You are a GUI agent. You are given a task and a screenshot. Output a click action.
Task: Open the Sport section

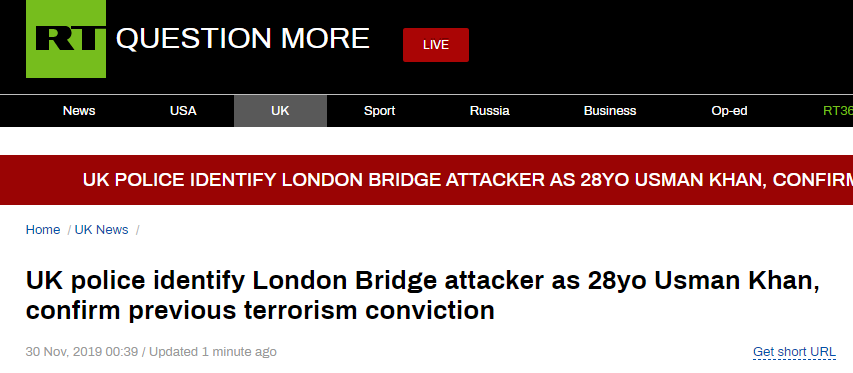point(379,111)
